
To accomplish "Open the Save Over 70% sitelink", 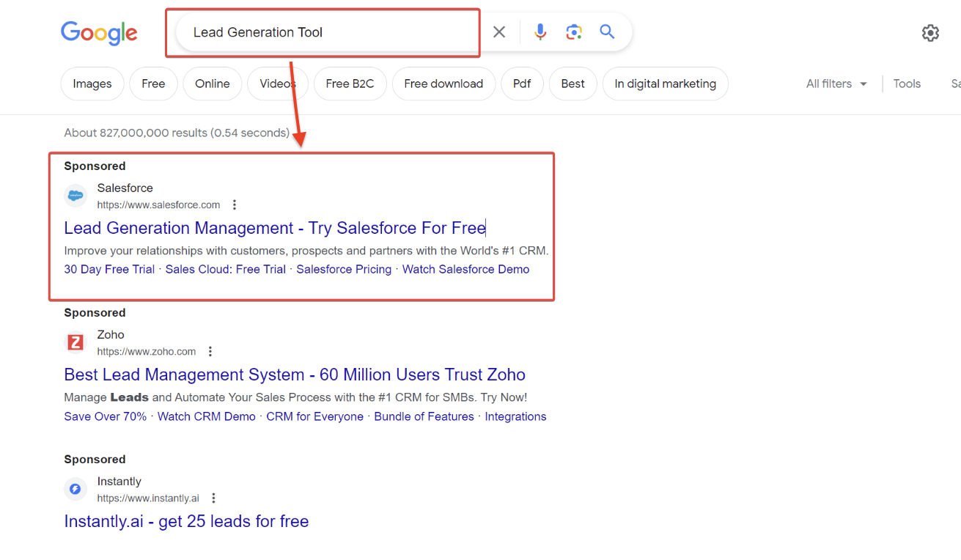I will point(106,416).
